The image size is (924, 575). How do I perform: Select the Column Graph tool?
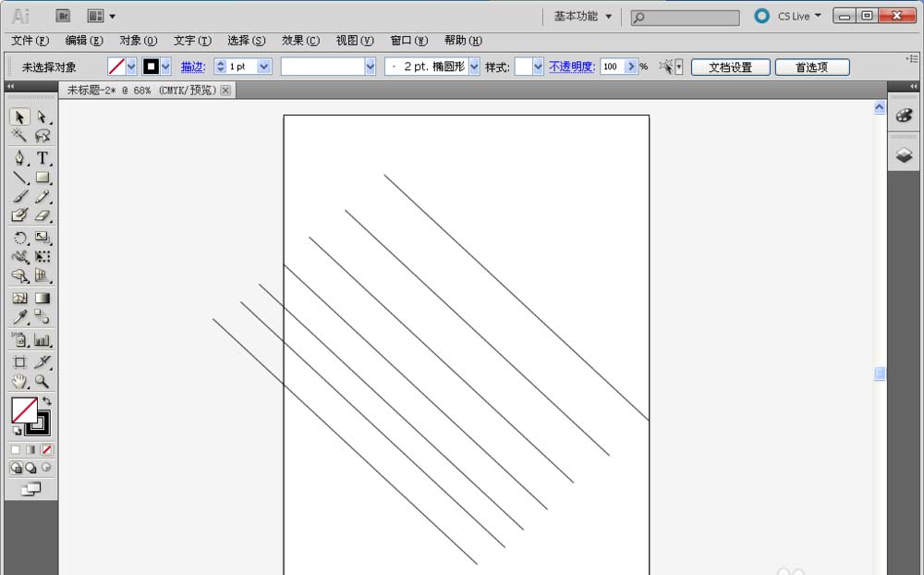click(x=42, y=339)
